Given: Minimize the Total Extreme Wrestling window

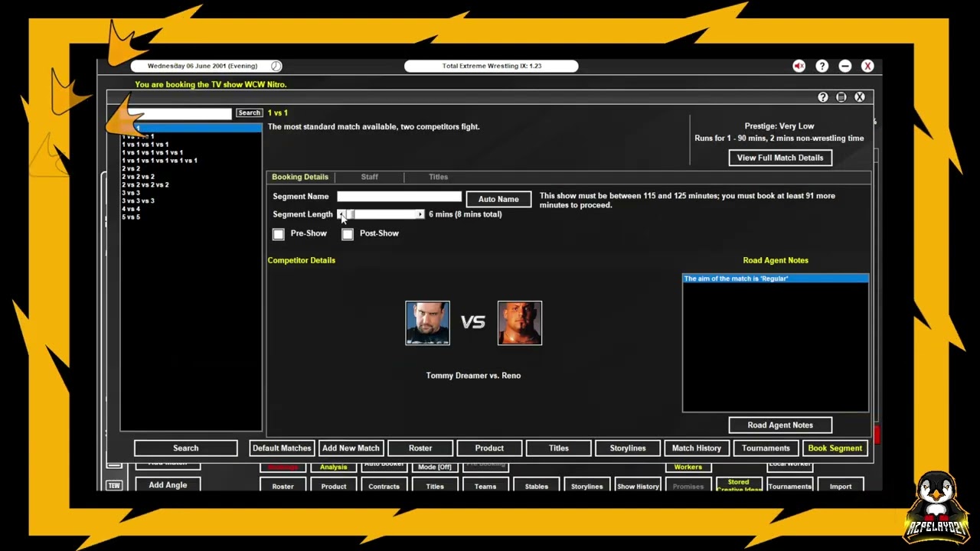Looking at the screenshot, I should point(844,66).
